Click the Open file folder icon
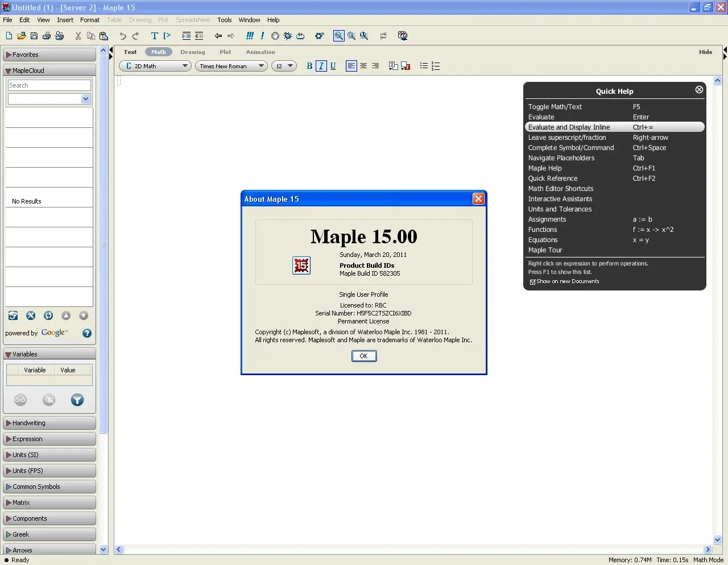728x565 pixels. (22, 36)
